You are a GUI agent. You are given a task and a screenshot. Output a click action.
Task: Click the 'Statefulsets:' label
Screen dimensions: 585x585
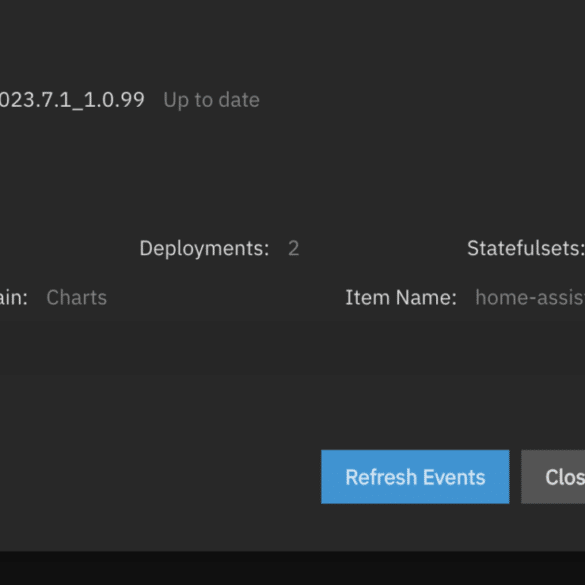pyautogui.click(x=526, y=248)
